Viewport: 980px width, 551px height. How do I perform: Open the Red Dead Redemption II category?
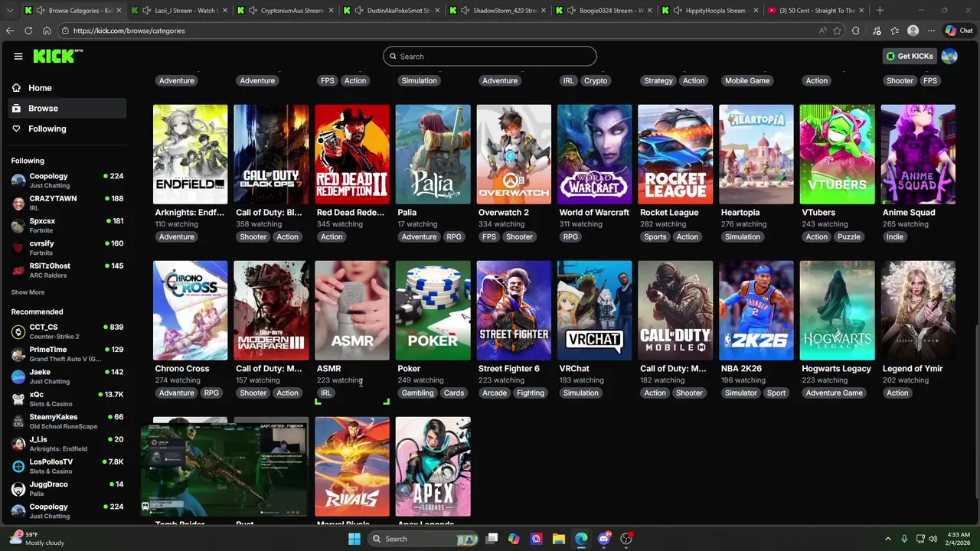(x=352, y=155)
